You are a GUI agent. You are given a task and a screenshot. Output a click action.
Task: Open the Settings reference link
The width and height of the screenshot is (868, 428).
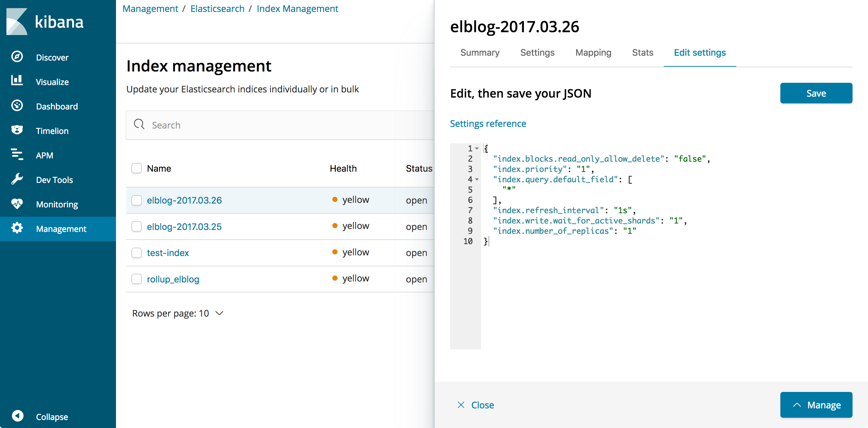pyautogui.click(x=488, y=124)
